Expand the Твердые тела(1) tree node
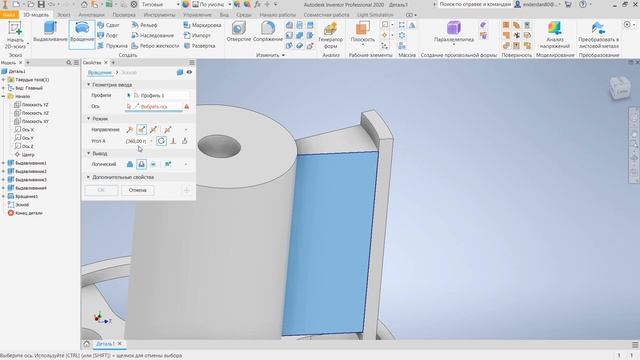640x360 pixels. 4,80
